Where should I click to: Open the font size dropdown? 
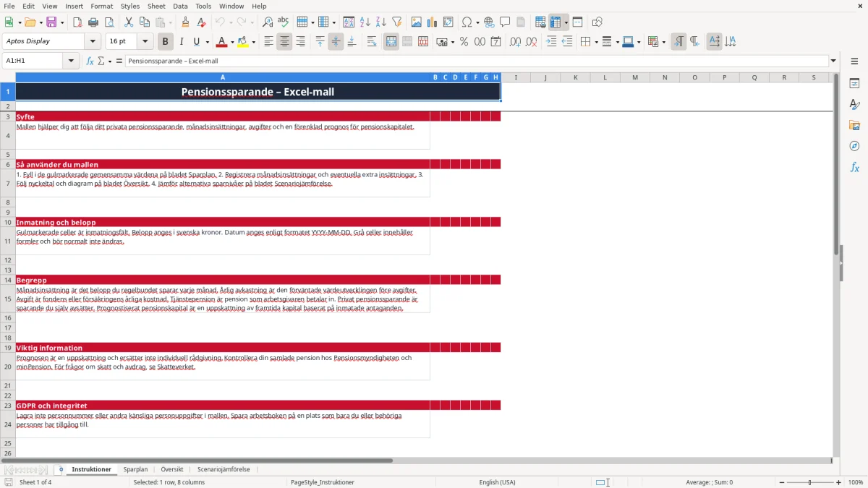point(145,42)
